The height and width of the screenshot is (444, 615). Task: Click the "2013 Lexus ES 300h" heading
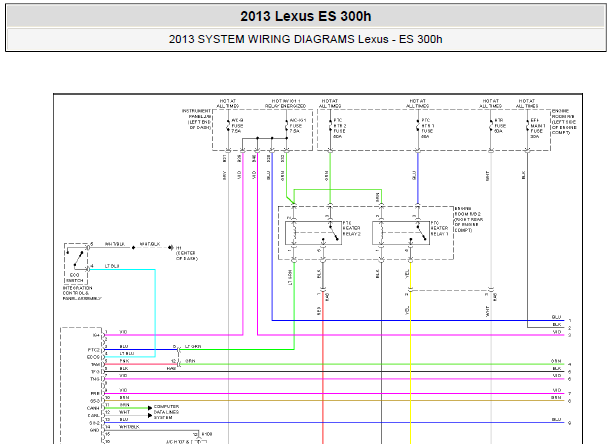coord(306,16)
